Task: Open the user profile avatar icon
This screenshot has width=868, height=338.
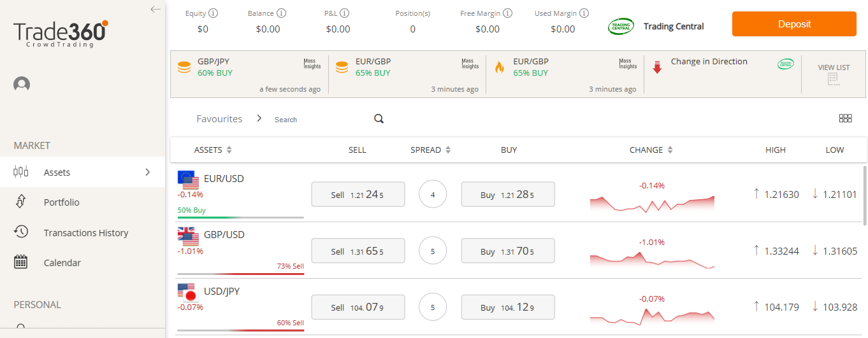Action: click(22, 84)
